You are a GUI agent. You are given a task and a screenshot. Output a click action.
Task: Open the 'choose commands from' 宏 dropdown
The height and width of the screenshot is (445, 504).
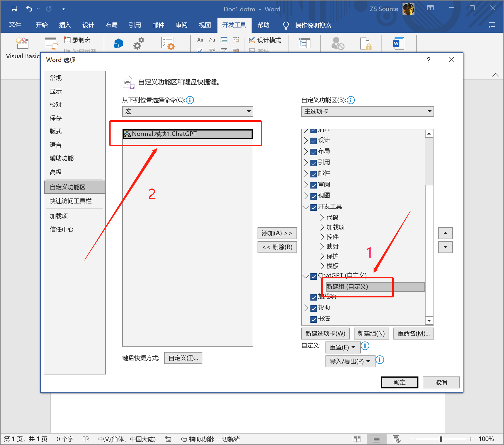click(188, 111)
